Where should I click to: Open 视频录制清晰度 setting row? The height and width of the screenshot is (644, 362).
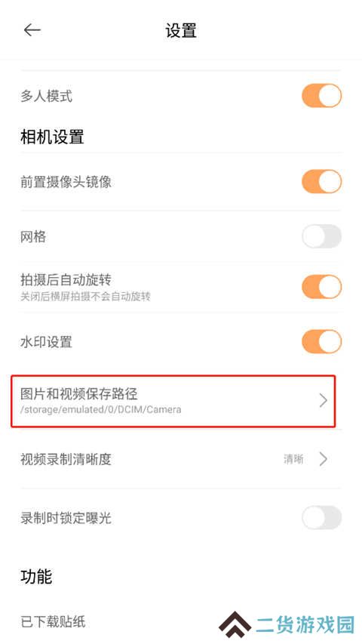click(x=180, y=459)
